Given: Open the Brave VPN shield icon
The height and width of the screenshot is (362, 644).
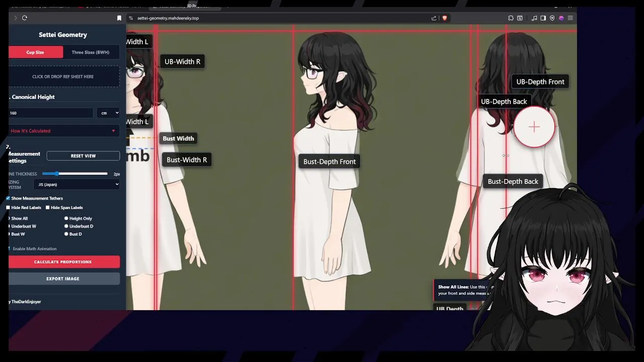Looking at the screenshot, I should [x=552, y=18].
